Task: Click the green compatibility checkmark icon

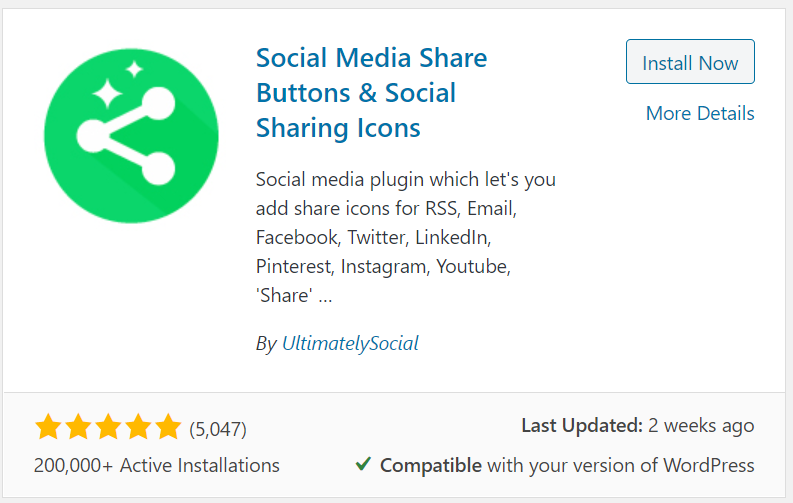Action: [363, 463]
